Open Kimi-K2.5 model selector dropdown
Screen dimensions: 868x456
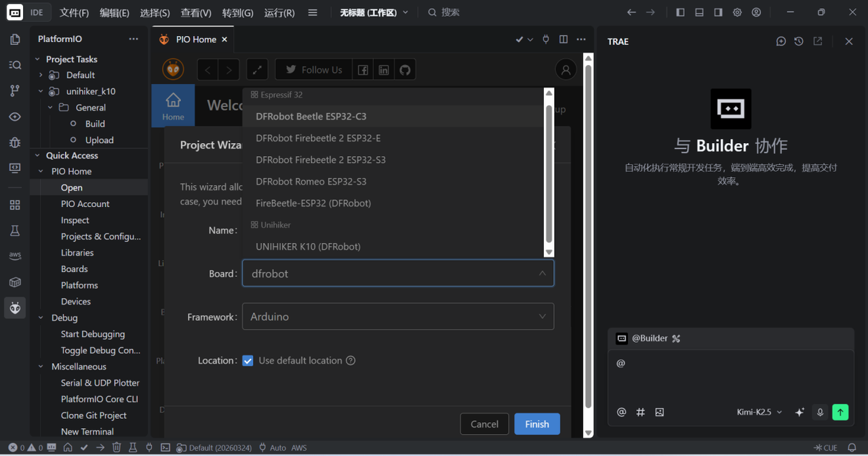[x=759, y=412]
